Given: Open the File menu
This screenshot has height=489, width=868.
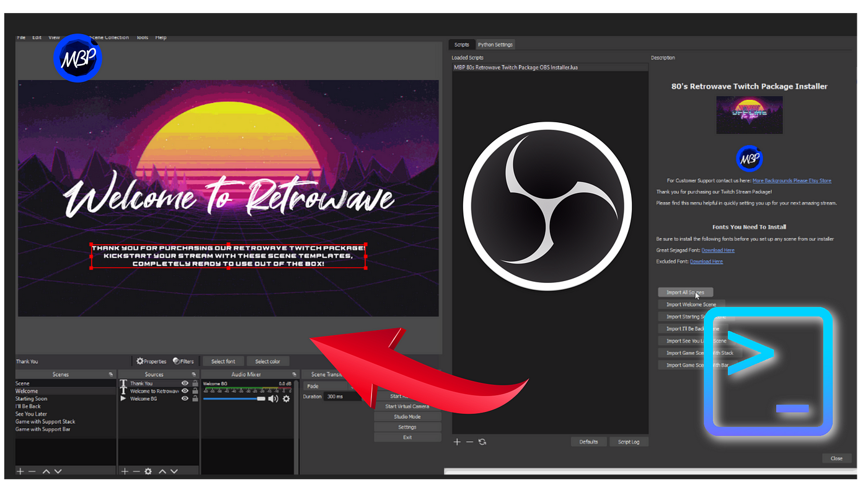Looking at the screenshot, I should tap(21, 38).
